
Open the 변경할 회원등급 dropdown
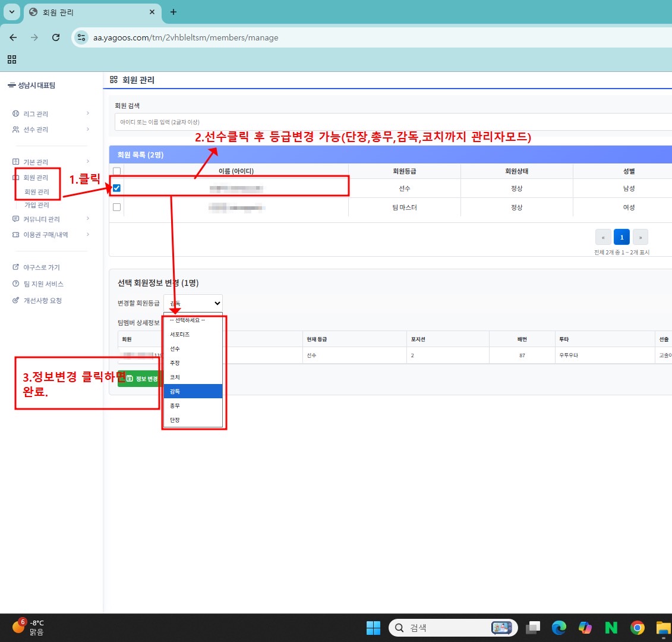(x=193, y=303)
